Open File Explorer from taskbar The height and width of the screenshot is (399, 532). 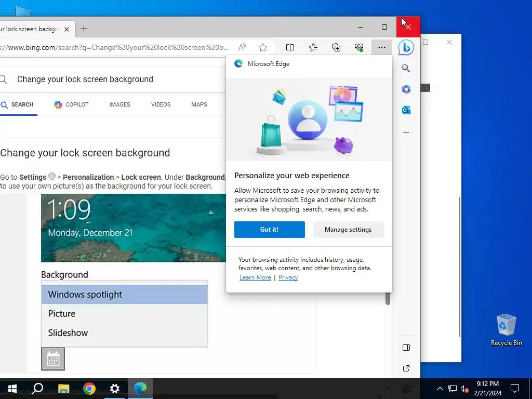point(63,389)
